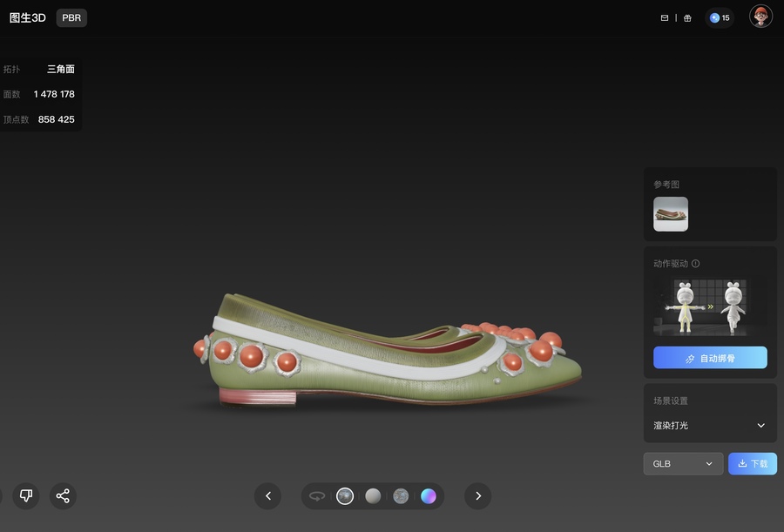Screen dimensions: 784x532
Task: Click the 3D shoe model in viewport
Action: (388, 350)
